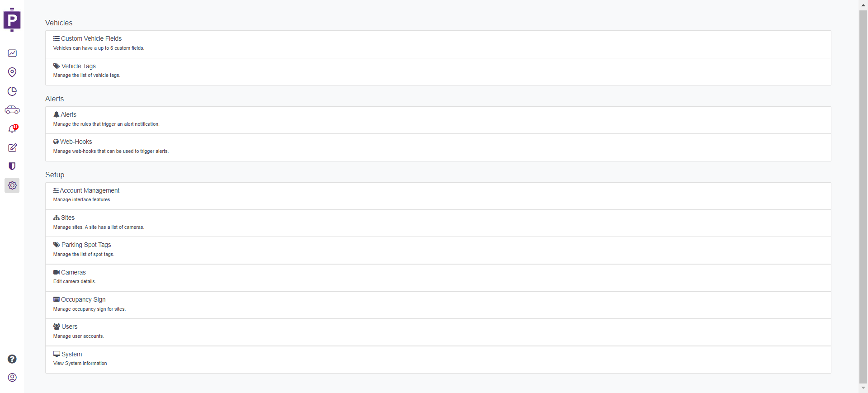This screenshot has width=868, height=393.
Task: Open the Occupancy Sign settings
Action: [83, 300]
